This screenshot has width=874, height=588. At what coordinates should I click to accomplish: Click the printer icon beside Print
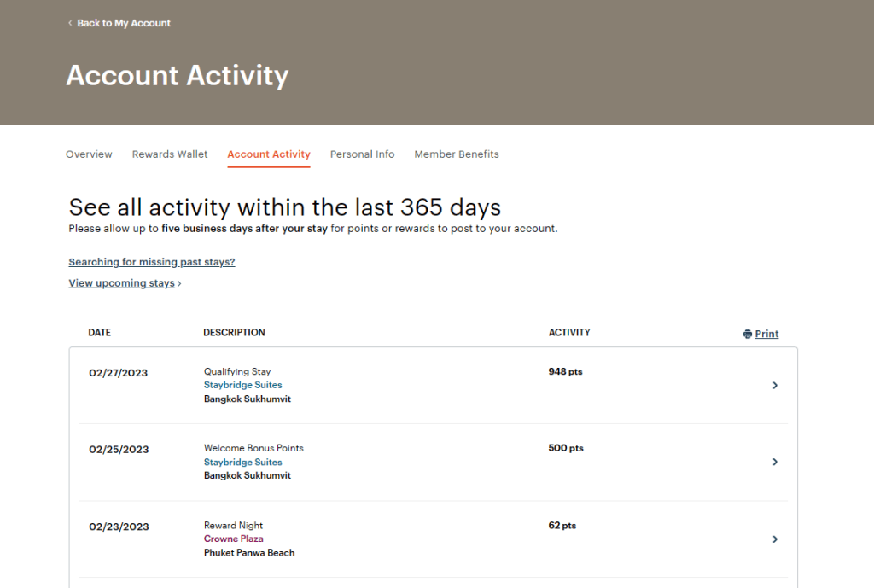[x=748, y=335]
